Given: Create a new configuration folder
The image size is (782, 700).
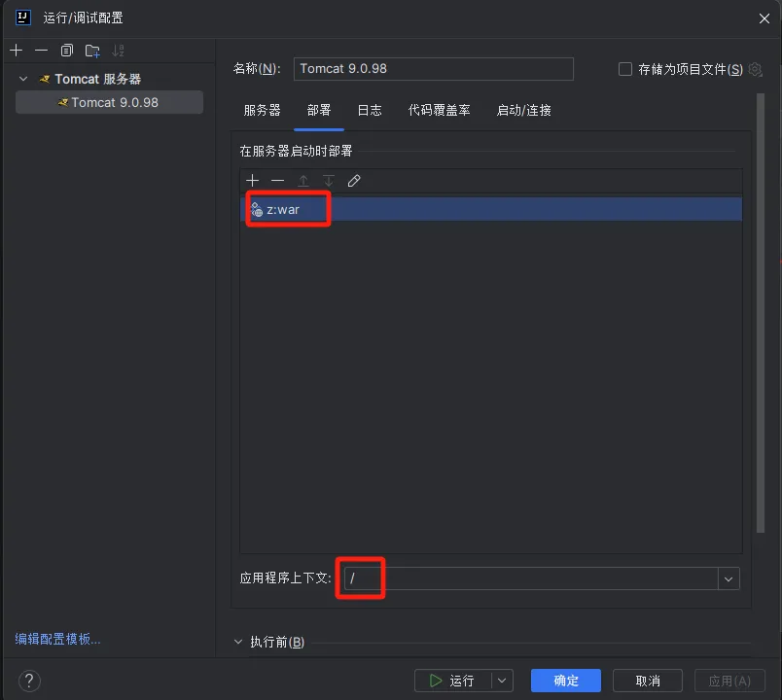Looking at the screenshot, I should click(x=92, y=51).
